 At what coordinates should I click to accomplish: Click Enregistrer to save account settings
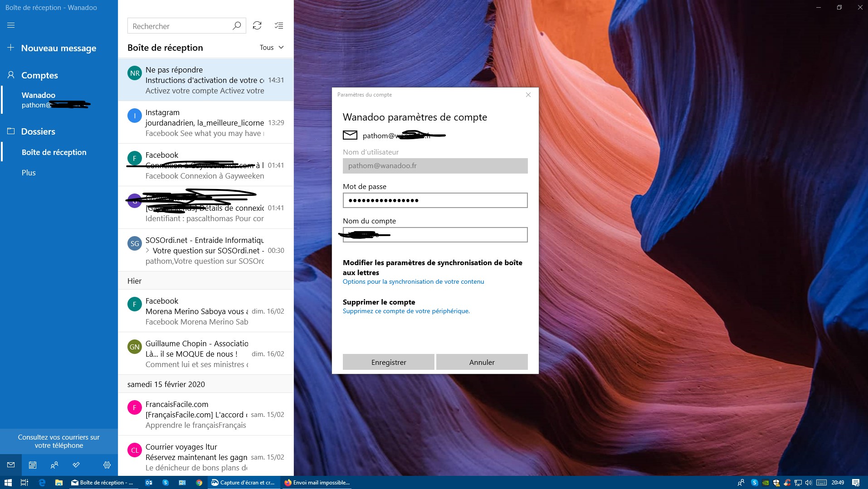click(x=389, y=362)
